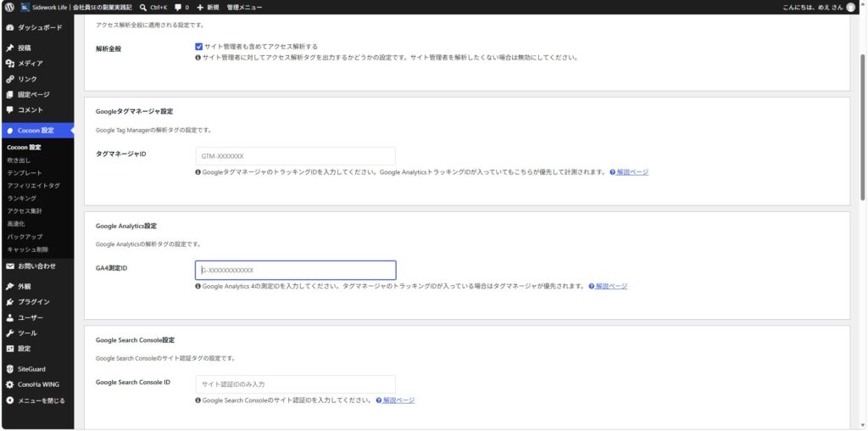
Task: Click the 設定 sliders icon in sidebar
Action: 10,349
